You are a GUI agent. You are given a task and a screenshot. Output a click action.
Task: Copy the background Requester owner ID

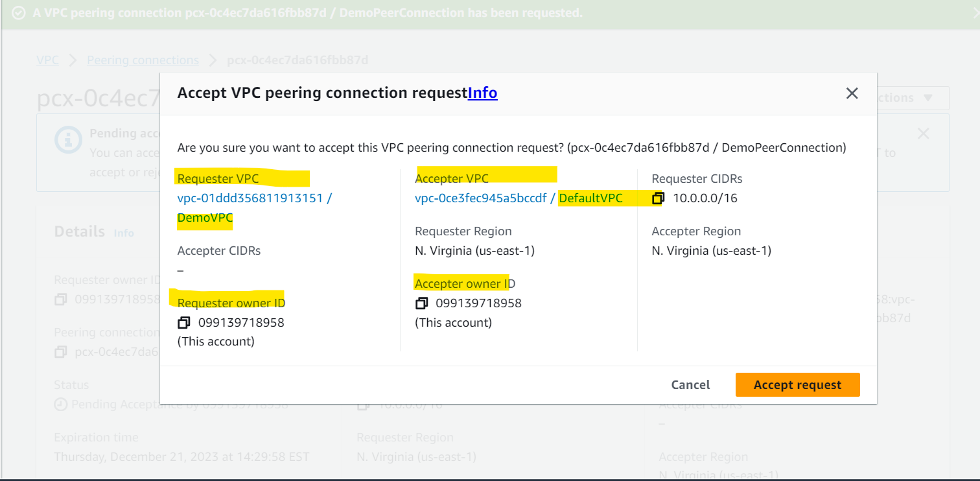pyautogui.click(x=60, y=299)
